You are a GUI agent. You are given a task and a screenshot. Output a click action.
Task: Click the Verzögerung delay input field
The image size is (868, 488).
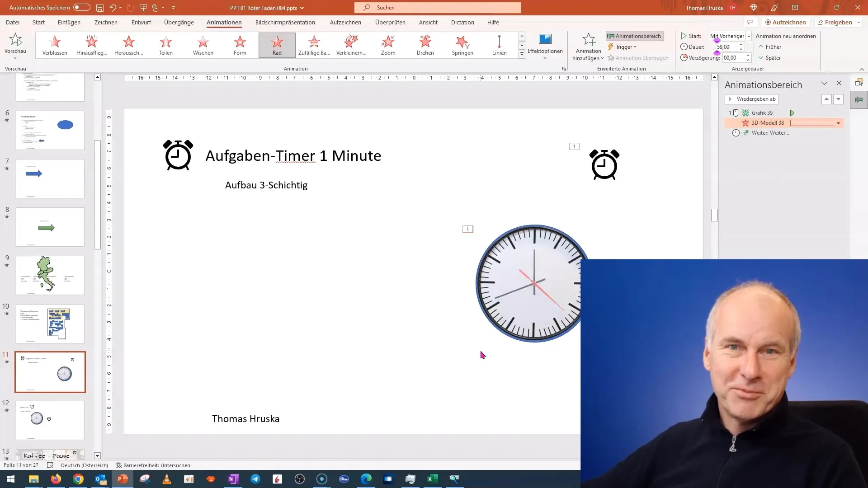click(x=733, y=58)
